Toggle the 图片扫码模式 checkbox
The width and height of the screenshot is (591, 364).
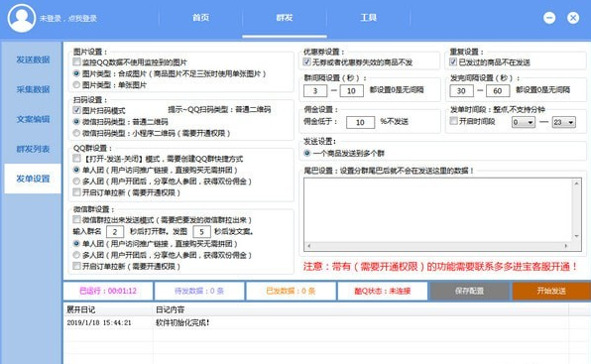click(76, 110)
